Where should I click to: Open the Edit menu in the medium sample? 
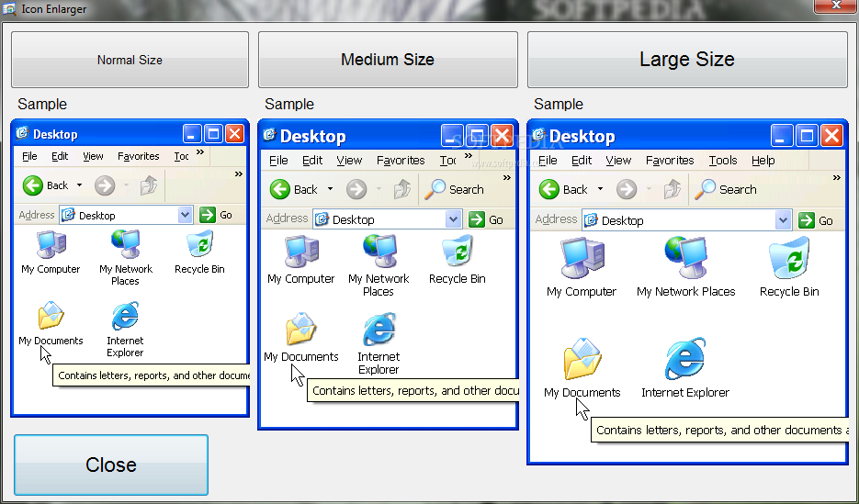pos(312,161)
